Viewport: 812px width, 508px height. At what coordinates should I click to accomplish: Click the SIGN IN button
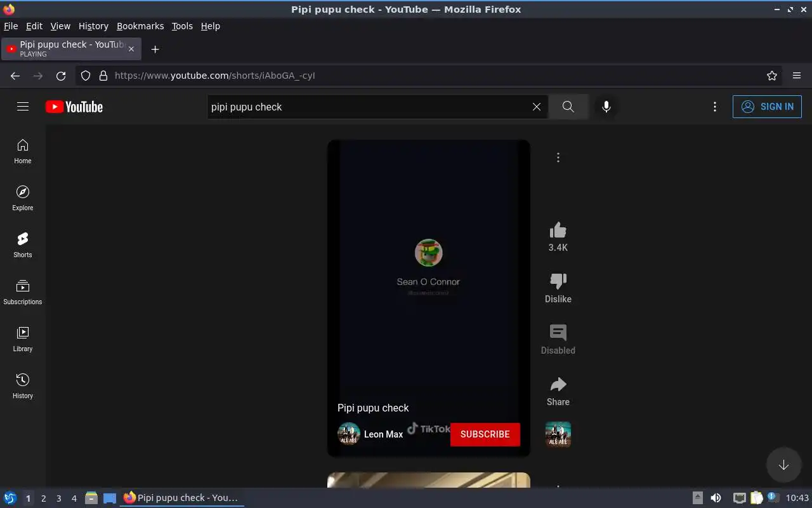pyautogui.click(x=767, y=107)
